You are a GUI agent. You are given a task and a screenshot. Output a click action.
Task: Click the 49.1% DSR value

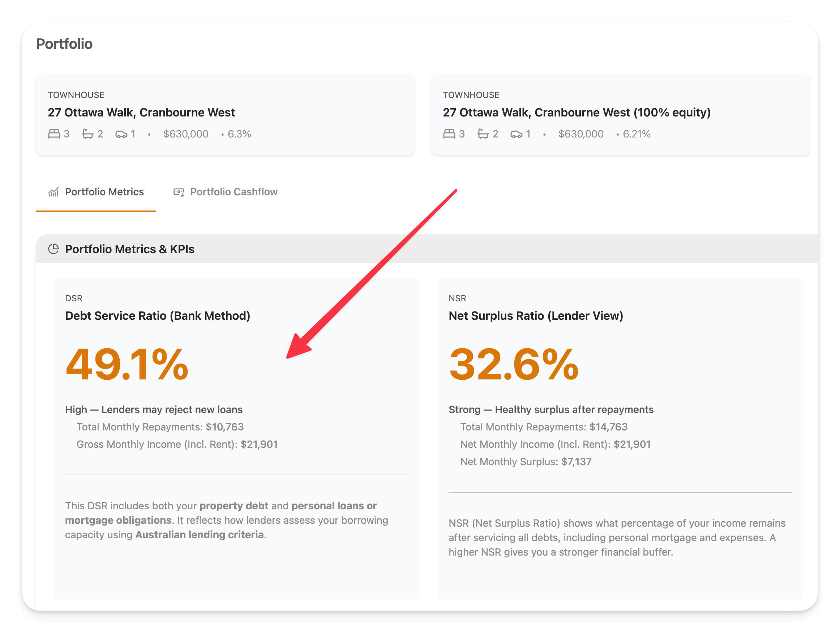coord(127,364)
